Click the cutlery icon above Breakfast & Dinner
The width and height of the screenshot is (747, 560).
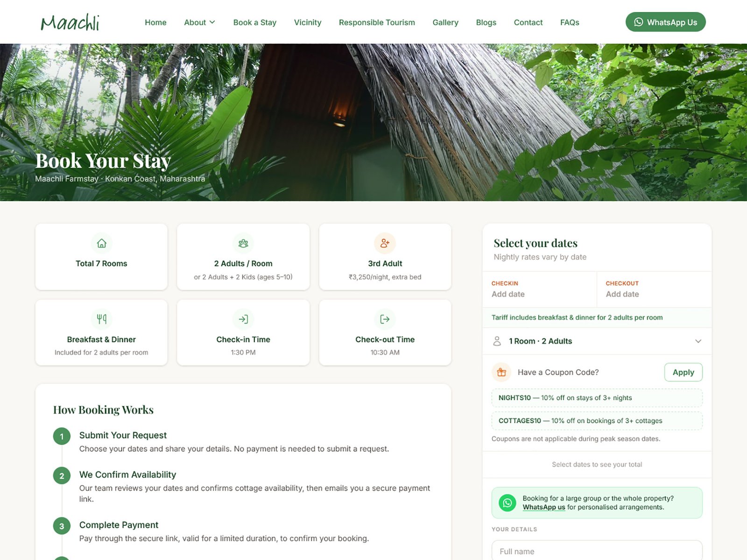pyautogui.click(x=101, y=319)
